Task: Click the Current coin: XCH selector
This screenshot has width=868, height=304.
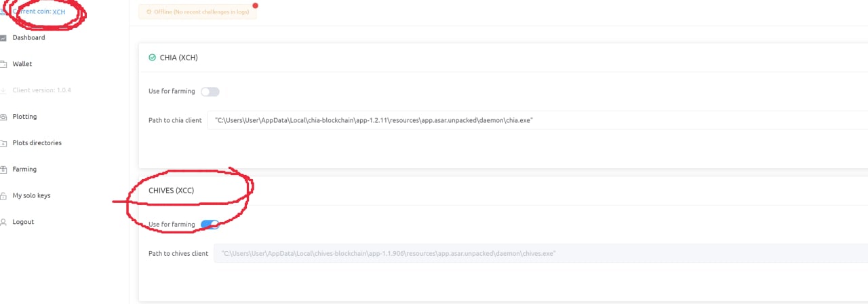Action: tap(39, 12)
